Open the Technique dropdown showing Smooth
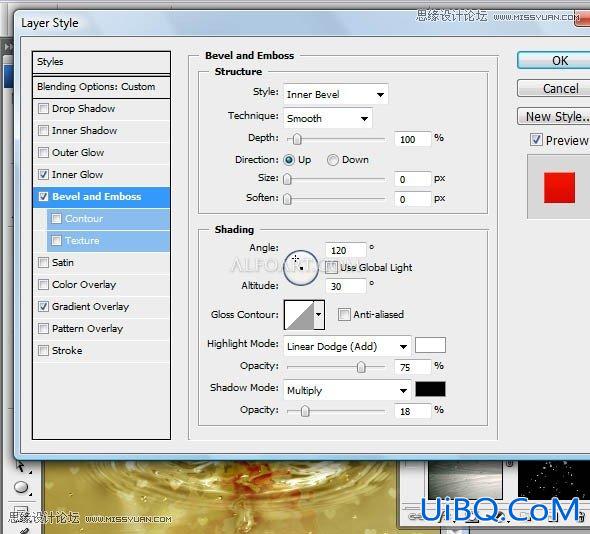Image resolution: width=590 pixels, height=534 pixels. pos(328,119)
